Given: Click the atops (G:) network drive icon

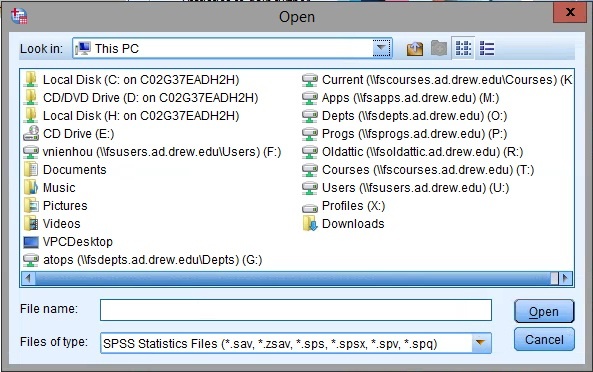Looking at the screenshot, I should [31, 260].
